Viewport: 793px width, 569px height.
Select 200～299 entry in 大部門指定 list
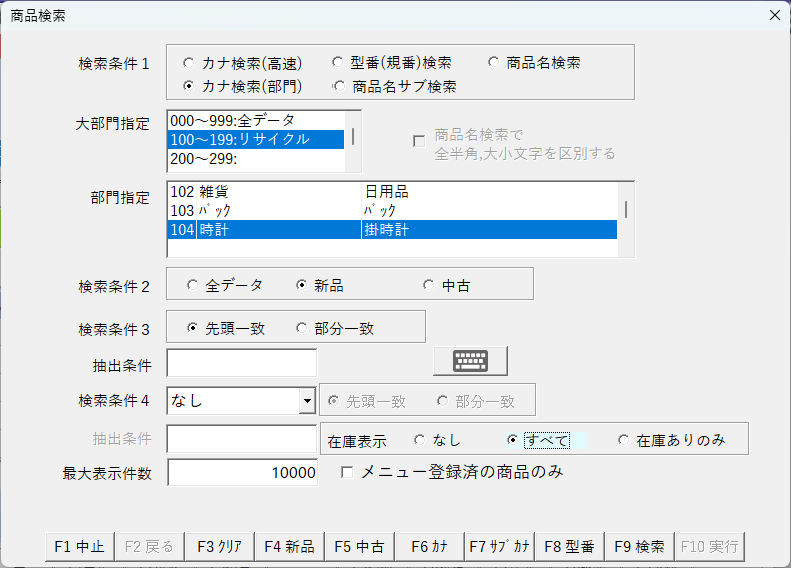pyautogui.click(x=255, y=158)
